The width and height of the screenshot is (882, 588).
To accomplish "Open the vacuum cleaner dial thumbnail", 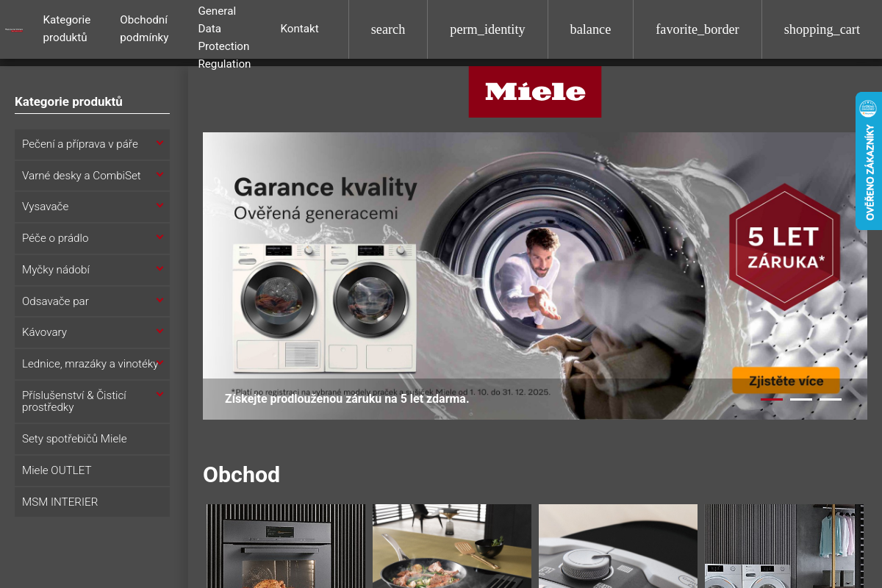I will pos(618,546).
